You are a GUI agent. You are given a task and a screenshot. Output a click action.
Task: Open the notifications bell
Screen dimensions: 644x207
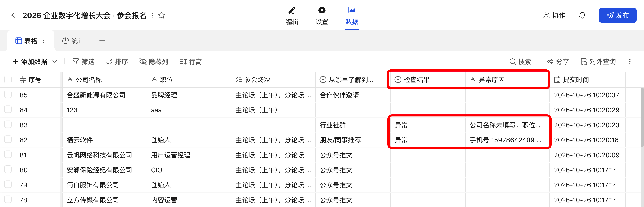[x=582, y=16]
